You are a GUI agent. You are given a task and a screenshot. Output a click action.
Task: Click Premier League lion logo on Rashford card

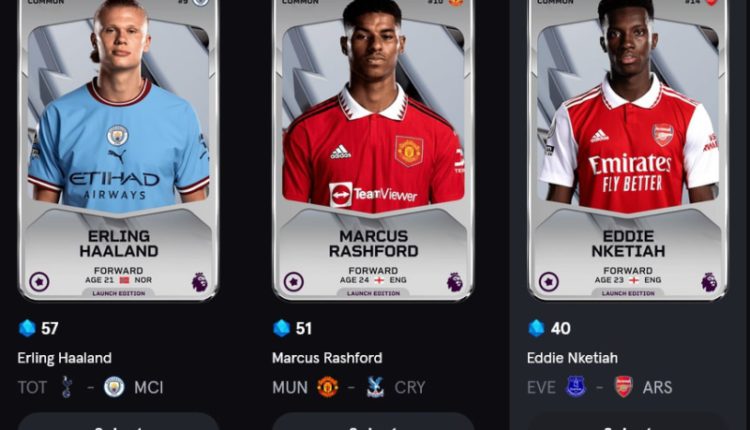[x=454, y=282]
